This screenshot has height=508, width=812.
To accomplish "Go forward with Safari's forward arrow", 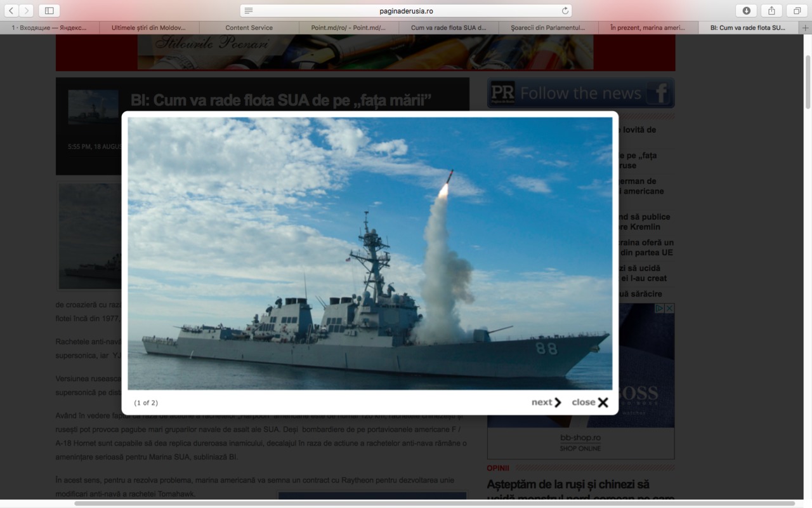I will pos(26,10).
